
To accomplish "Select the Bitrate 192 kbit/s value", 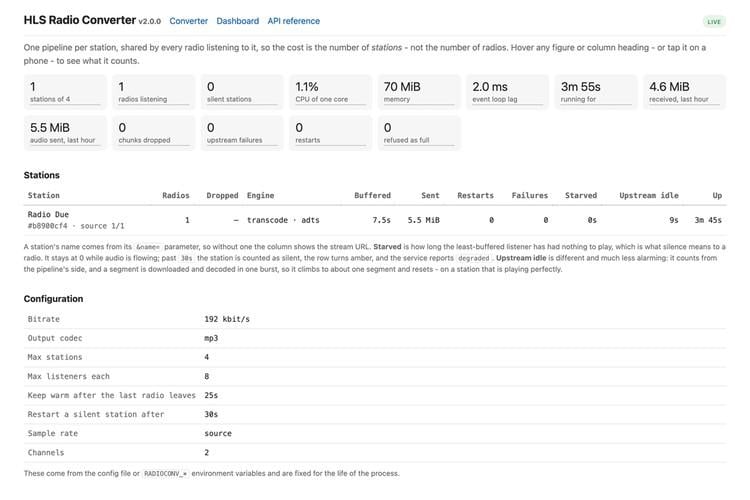I will (x=227, y=319).
